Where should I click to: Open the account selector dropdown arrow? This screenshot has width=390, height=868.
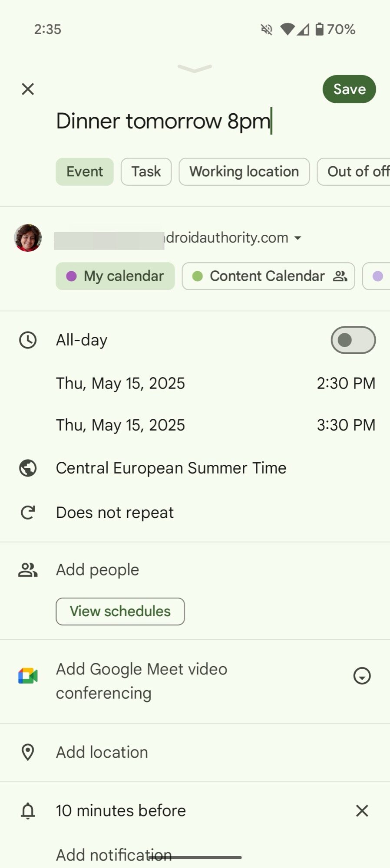(x=298, y=238)
